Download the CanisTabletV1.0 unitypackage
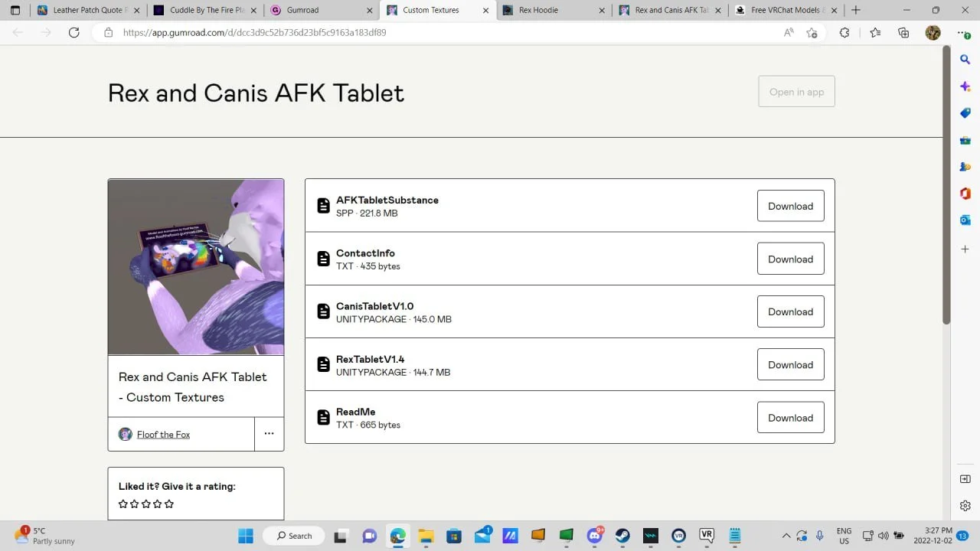The height and width of the screenshot is (551, 980). point(790,311)
